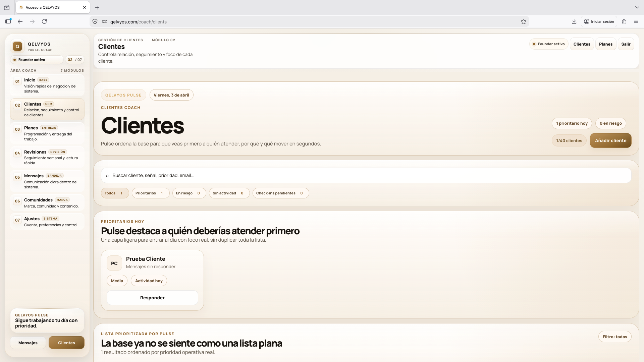This screenshot has width=644, height=362.
Task: Focus the Buscar cliente search field
Action: tap(366, 176)
